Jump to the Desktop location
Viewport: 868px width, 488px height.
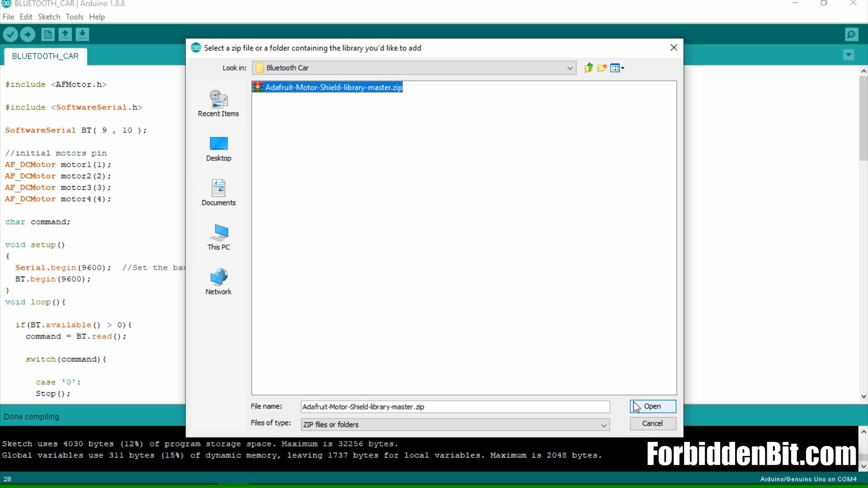(x=218, y=149)
